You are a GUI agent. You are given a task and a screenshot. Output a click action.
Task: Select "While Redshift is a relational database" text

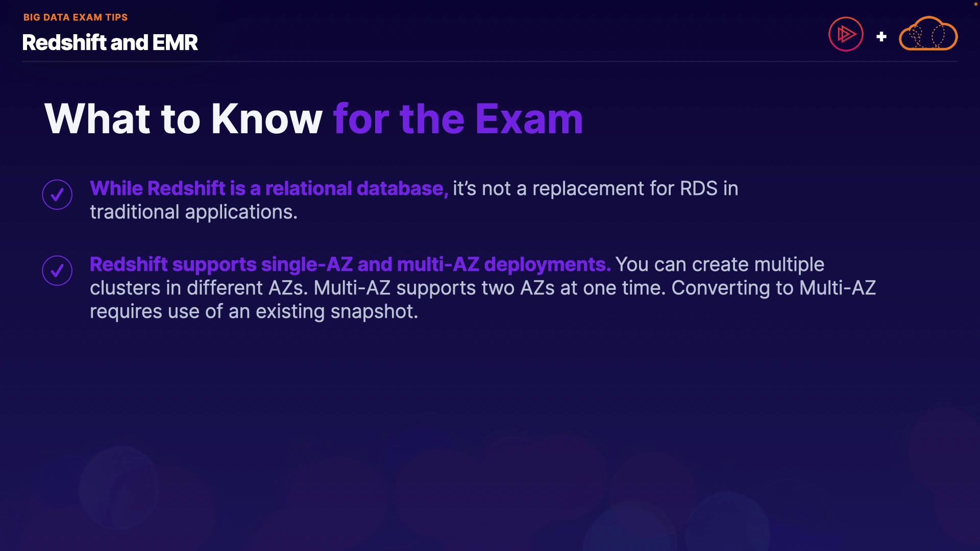(x=267, y=189)
